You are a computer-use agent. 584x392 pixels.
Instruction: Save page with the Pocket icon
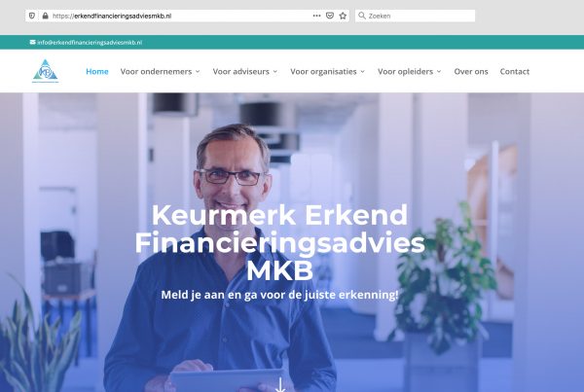(x=330, y=16)
